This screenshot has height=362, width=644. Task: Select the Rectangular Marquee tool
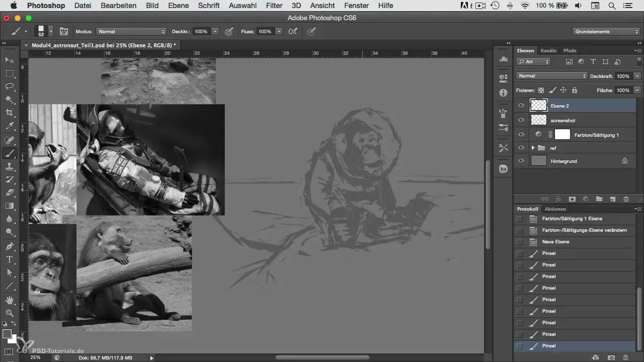[10, 73]
